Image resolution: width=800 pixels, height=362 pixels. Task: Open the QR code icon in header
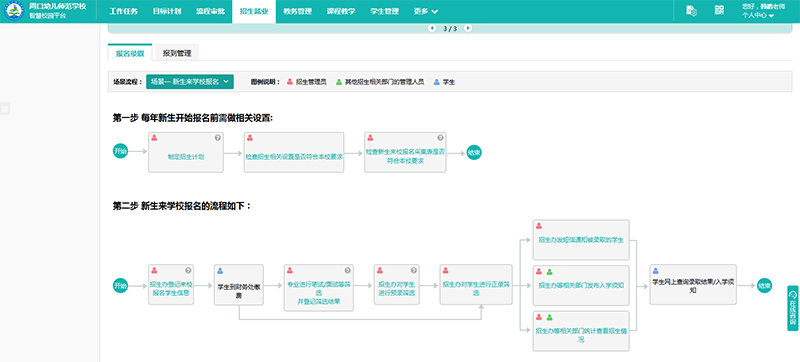click(719, 11)
